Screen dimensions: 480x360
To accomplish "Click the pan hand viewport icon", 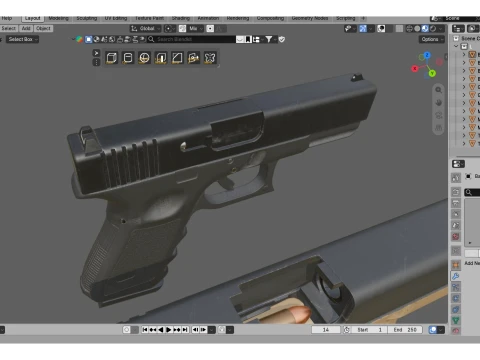I will pyautogui.click(x=439, y=102).
